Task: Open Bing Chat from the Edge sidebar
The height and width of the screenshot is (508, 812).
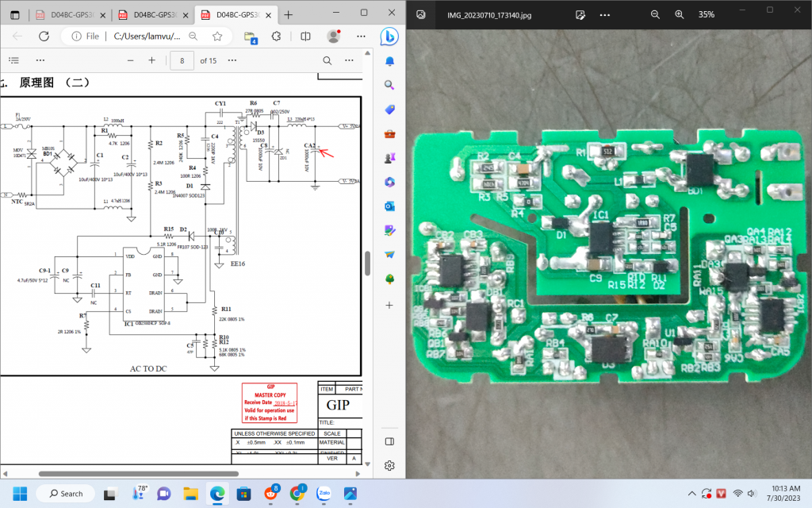Action: point(389,36)
